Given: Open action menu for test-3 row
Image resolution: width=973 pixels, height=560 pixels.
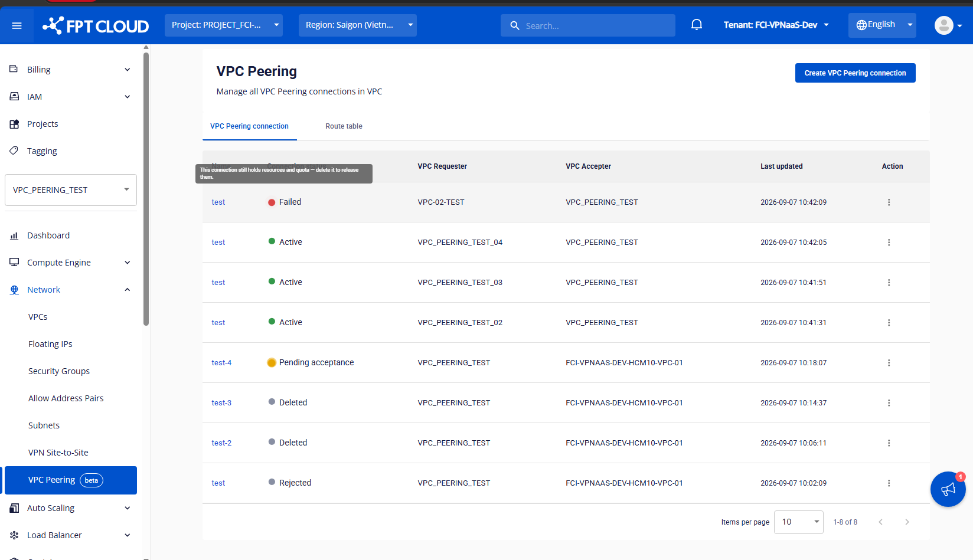Looking at the screenshot, I should click(889, 403).
